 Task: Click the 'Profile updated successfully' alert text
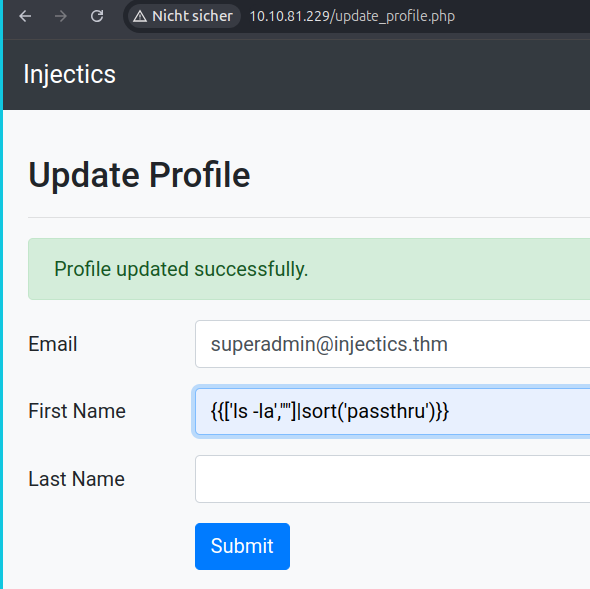point(181,269)
